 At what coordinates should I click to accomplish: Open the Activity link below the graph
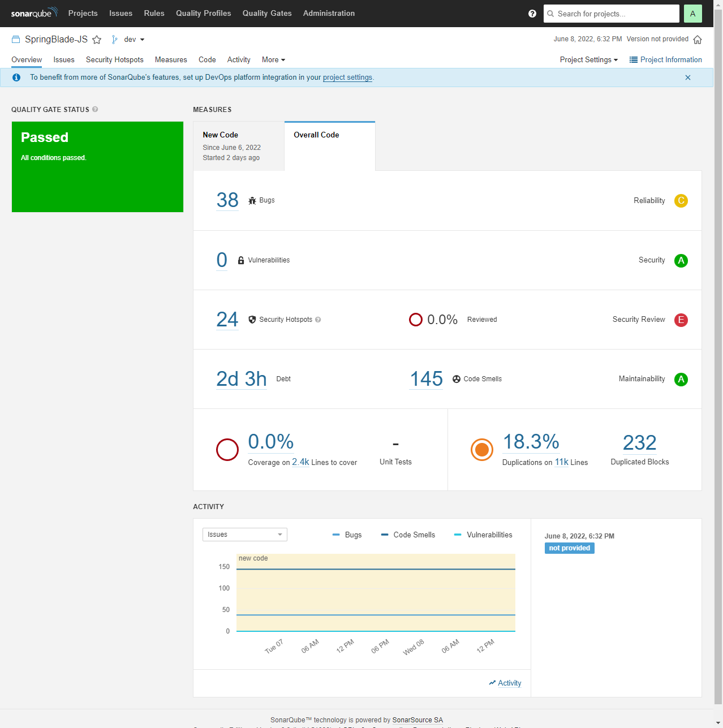click(x=505, y=683)
